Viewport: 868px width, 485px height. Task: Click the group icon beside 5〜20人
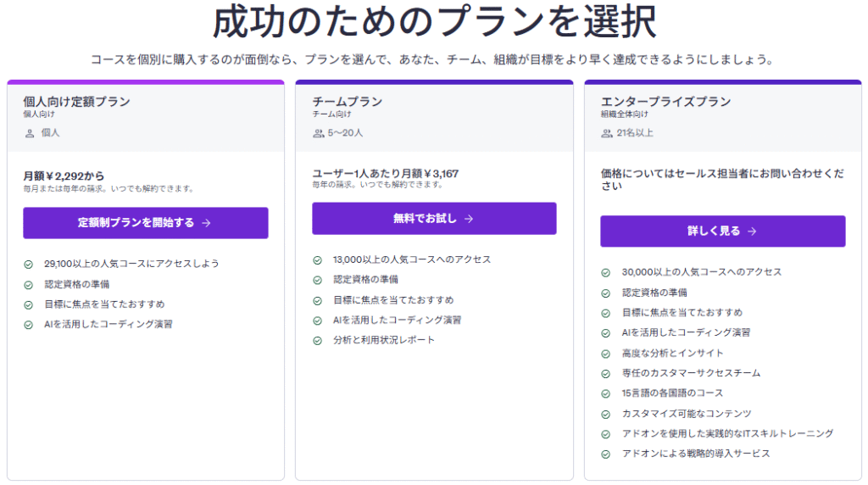point(319,133)
